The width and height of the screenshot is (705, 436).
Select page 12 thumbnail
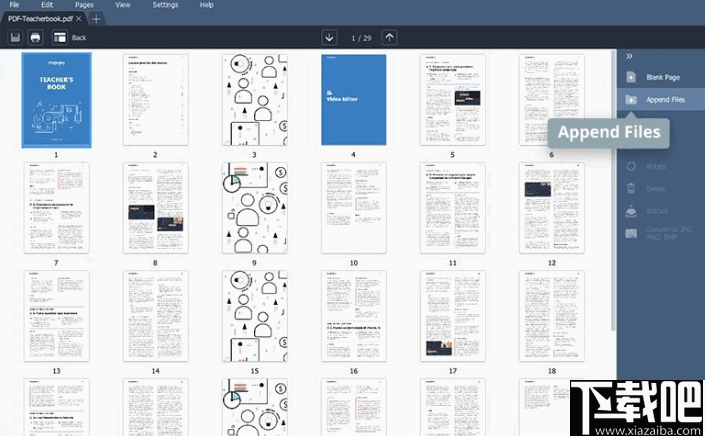(552, 208)
